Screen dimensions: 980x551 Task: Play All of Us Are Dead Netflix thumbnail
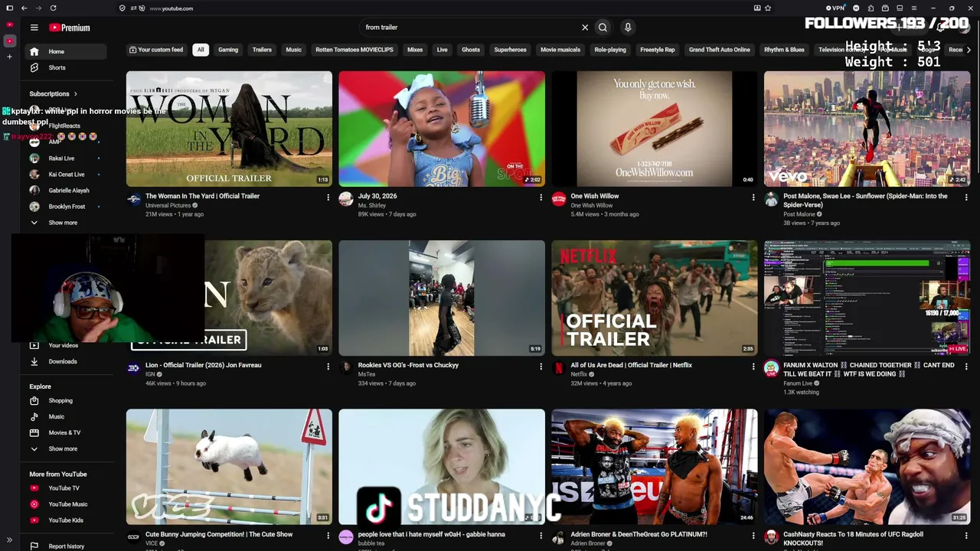[655, 298]
